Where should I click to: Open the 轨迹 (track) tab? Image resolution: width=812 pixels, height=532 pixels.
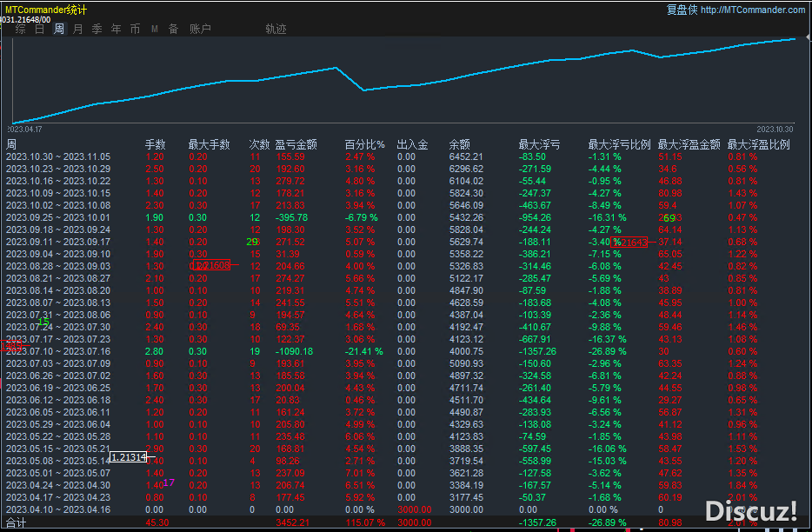(276, 29)
